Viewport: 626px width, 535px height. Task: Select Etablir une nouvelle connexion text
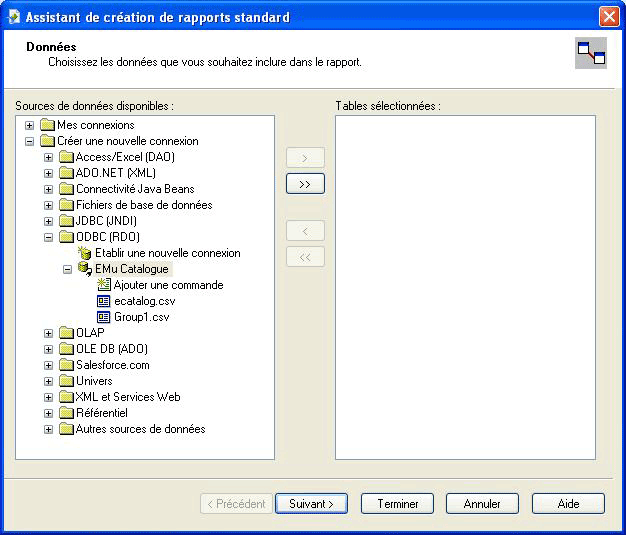pyautogui.click(x=168, y=253)
